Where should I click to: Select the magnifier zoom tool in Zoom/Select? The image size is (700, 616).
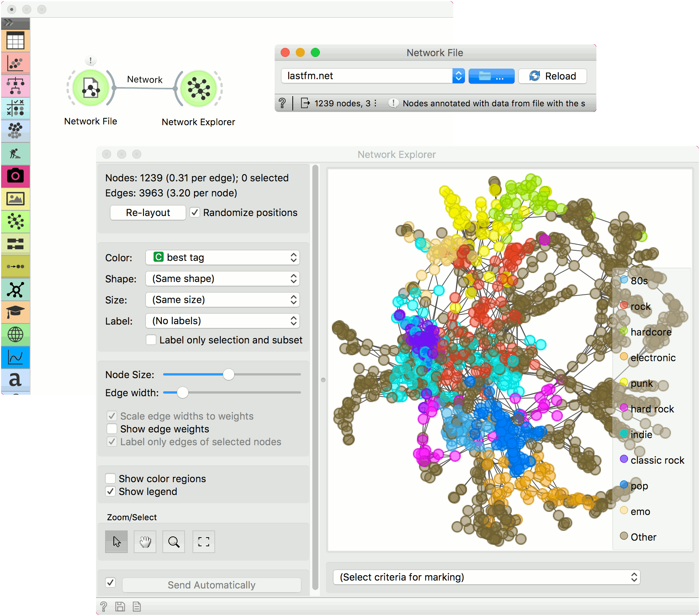pos(173,542)
